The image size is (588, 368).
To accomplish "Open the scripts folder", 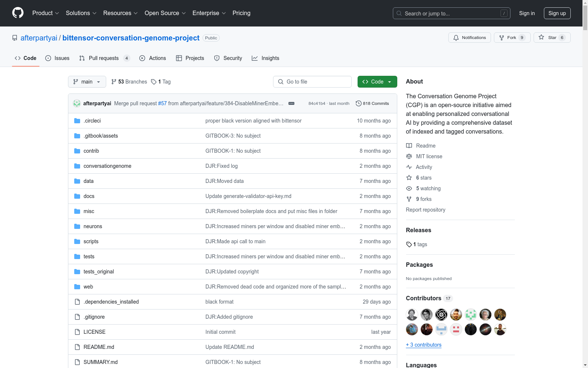I will [91, 241].
